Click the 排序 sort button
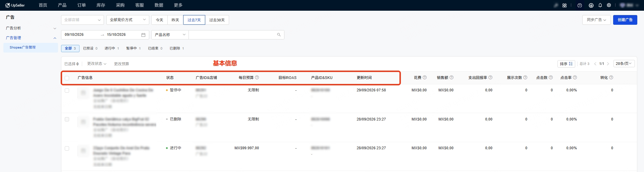The width and height of the screenshot is (644, 172). click(x=566, y=64)
